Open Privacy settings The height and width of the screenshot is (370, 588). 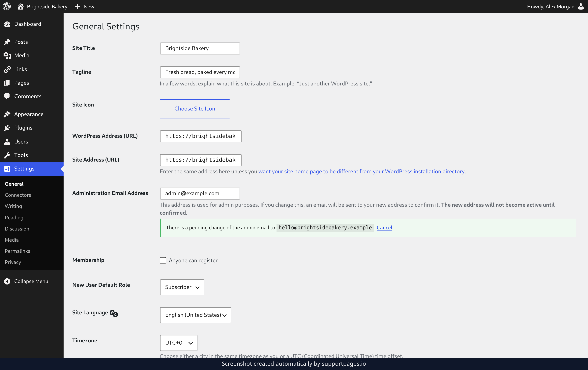(13, 262)
